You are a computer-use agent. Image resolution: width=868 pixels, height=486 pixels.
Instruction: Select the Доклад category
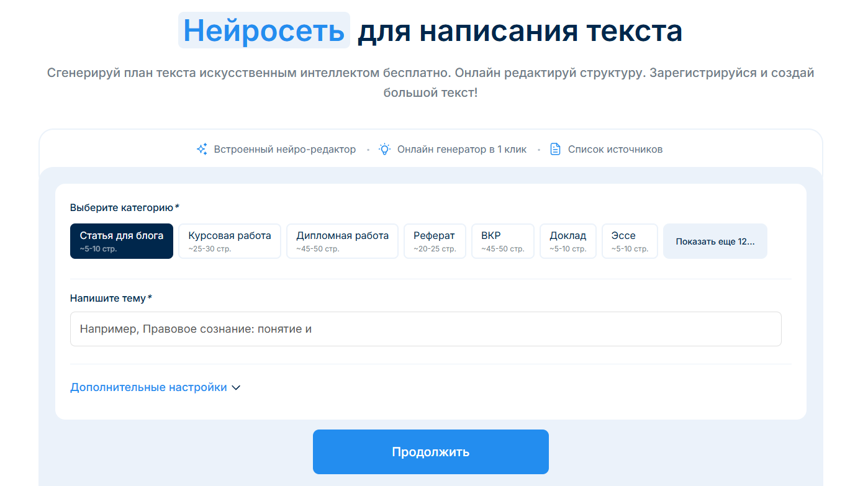click(x=567, y=241)
